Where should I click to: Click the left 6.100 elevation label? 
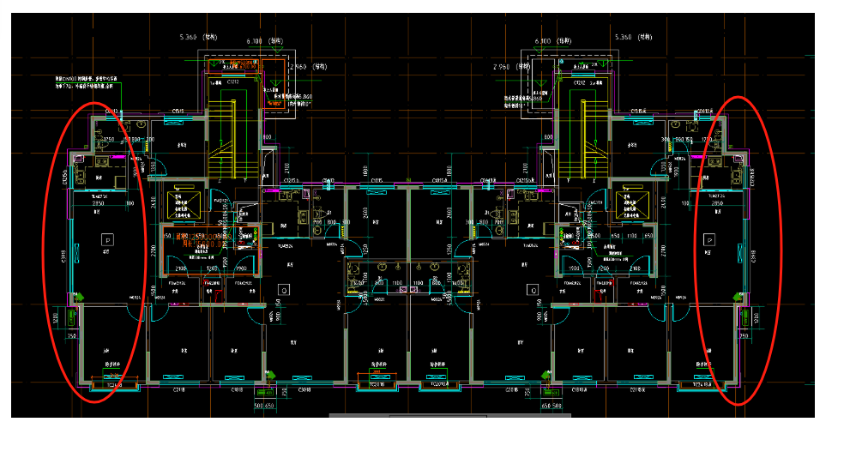pyautogui.click(x=265, y=41)
